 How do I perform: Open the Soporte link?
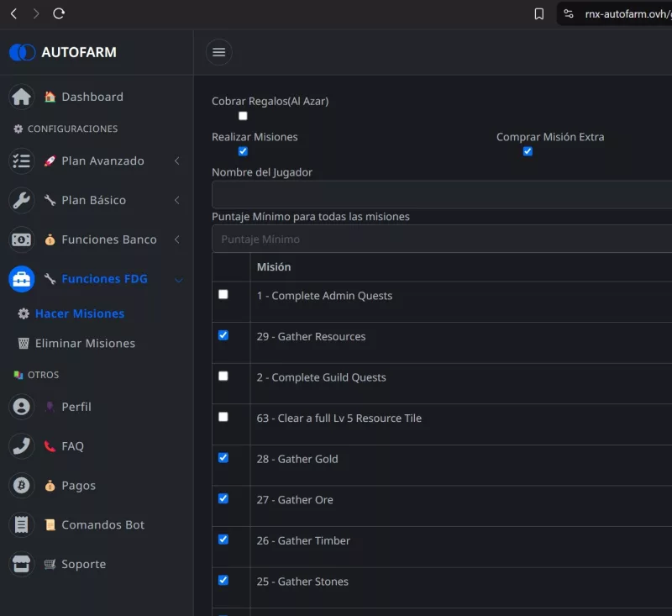click(x=84, y=564)
